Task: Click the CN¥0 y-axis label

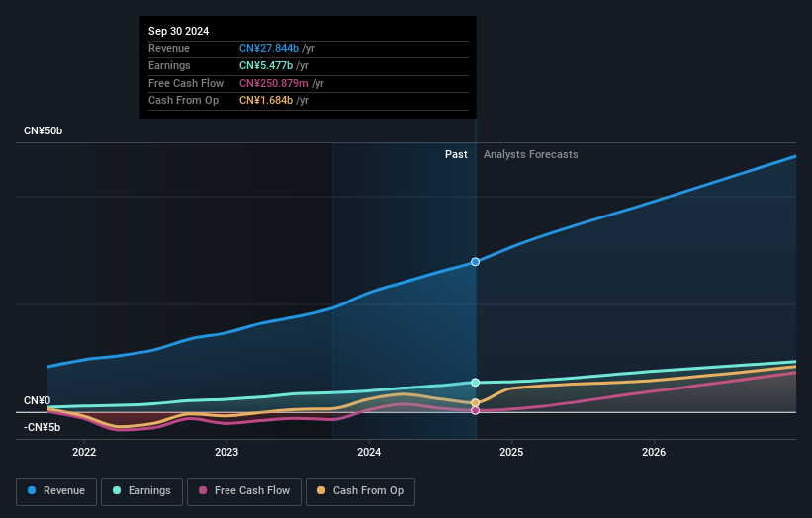Action: click(38, 401)
